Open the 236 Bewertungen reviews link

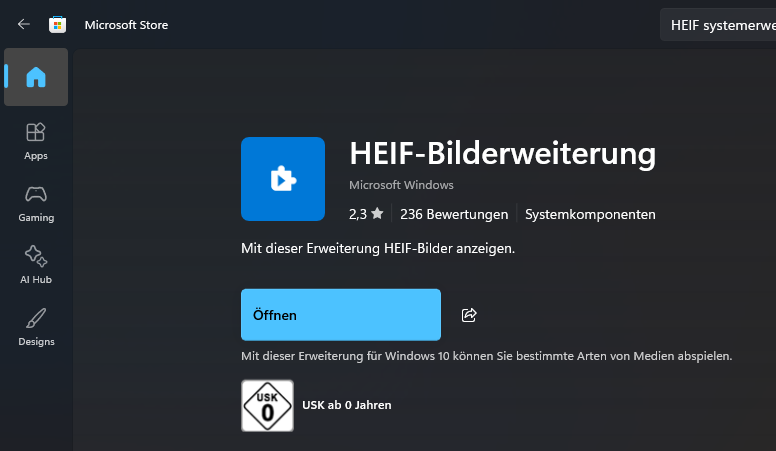(x=454, y=214)
